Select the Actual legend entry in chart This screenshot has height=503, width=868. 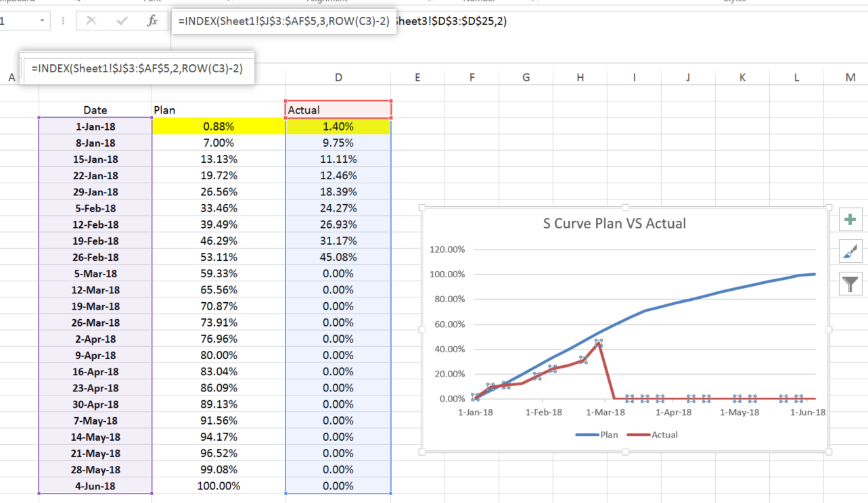(x=652, y=435)
